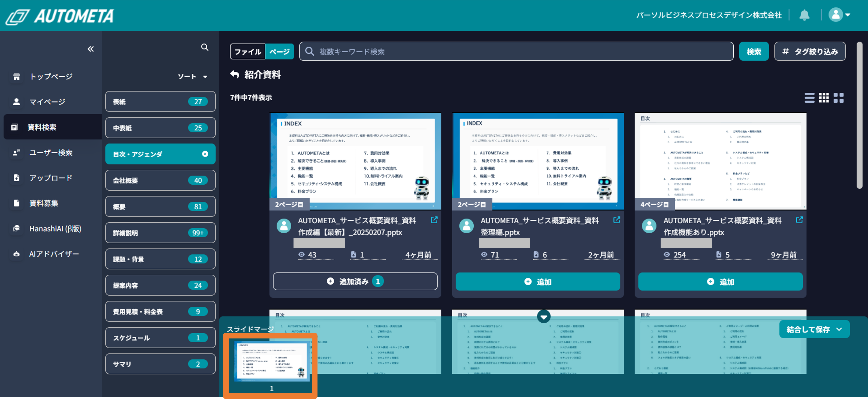This screenshot has width=868, height=399.
Task: Open external link for 整理編.pptx file
Action: coord(617,220)
